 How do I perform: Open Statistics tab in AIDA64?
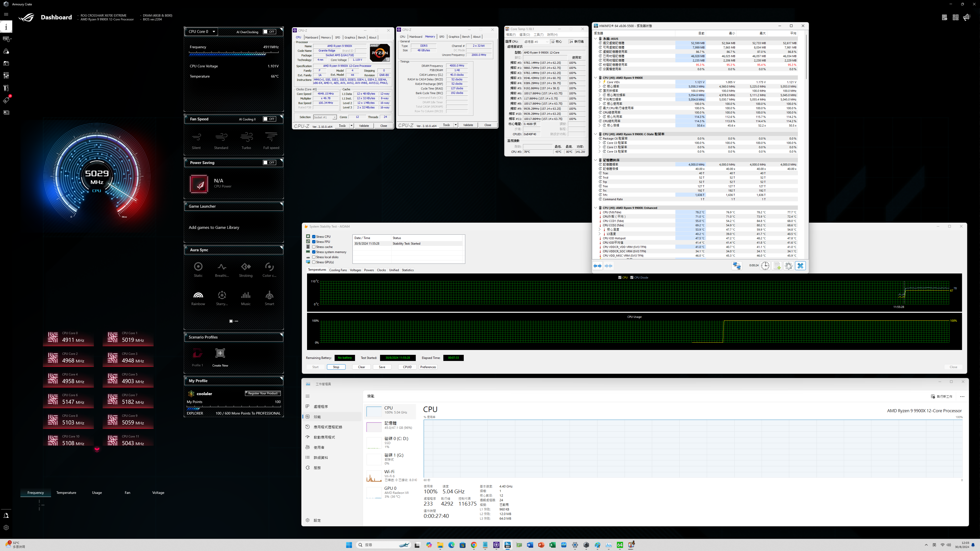(x=408, y=270)
